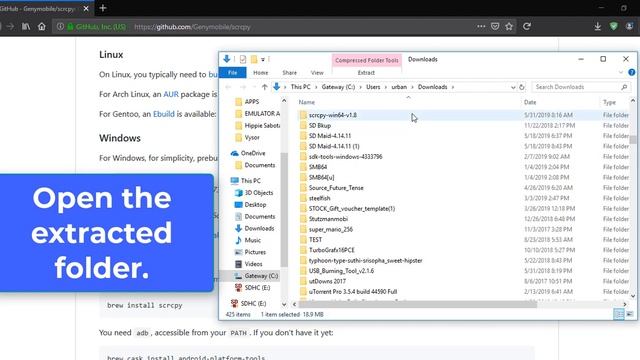Switch to details view icon in status bar

pos(619,314)
